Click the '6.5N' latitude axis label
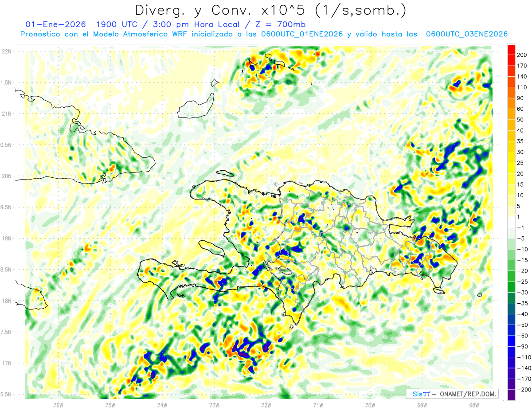Viewport: 532px width, 411px height. 7,394
